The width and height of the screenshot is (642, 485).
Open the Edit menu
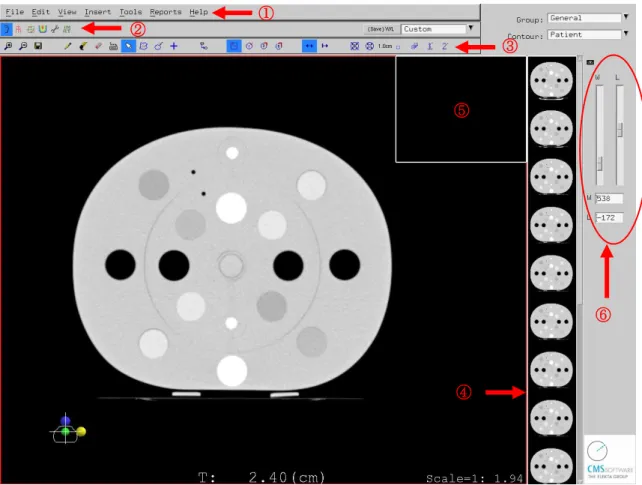[41, 12]
